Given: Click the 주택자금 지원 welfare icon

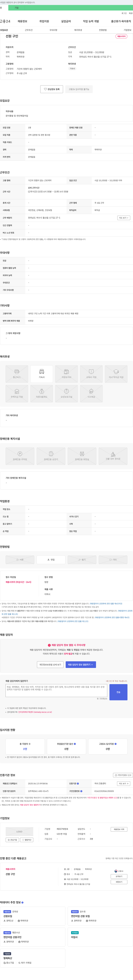Looking at the screenshot, I should click(17, 394).
